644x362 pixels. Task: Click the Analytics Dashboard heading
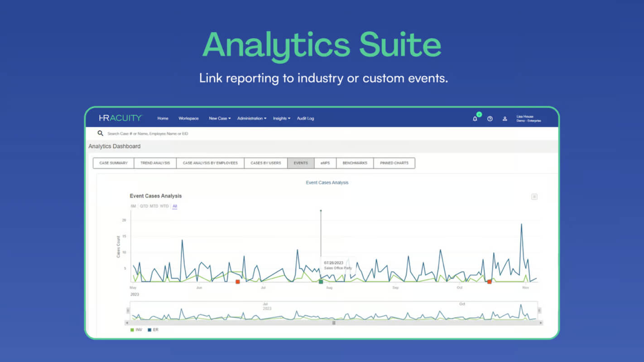(x=115, y=146)
